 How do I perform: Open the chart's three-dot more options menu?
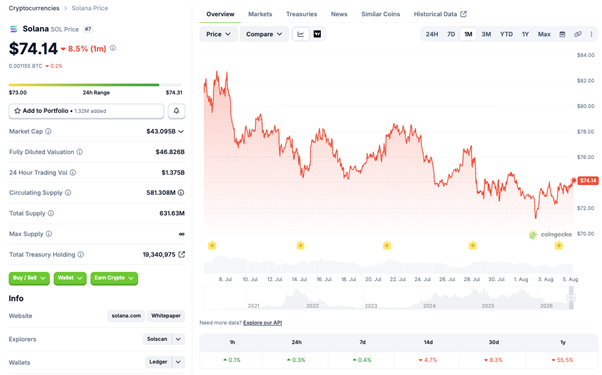591,34
